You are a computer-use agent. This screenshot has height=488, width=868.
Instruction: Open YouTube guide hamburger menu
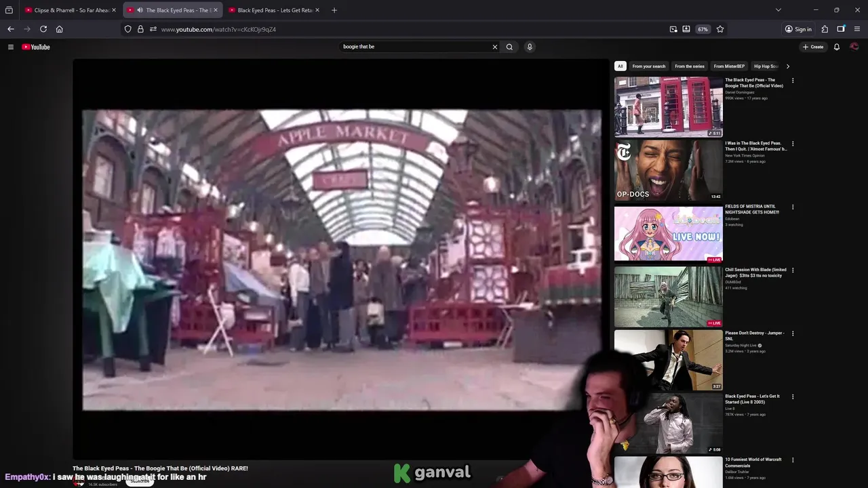(11, 47)
